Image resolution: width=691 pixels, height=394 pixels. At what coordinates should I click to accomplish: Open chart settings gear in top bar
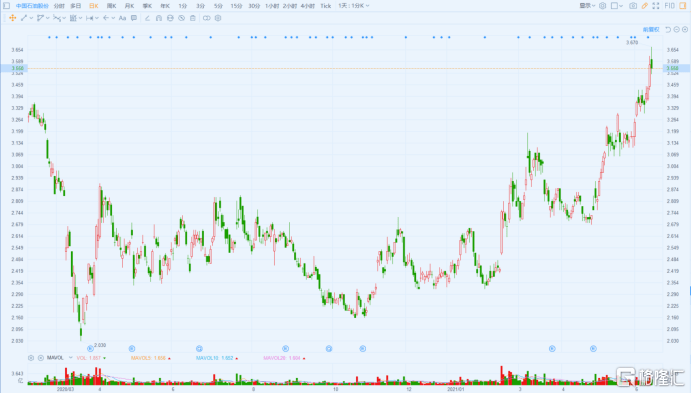[x=602, y=6]
